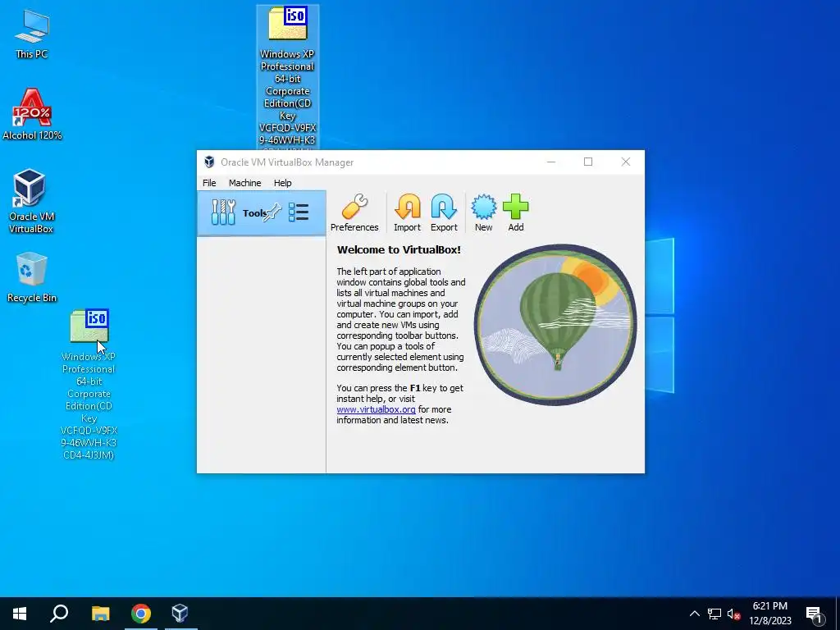840x630 pixels.
Task: Select the Oracle VM VirtualBox desktop shortcut
Action: [30, 201]
